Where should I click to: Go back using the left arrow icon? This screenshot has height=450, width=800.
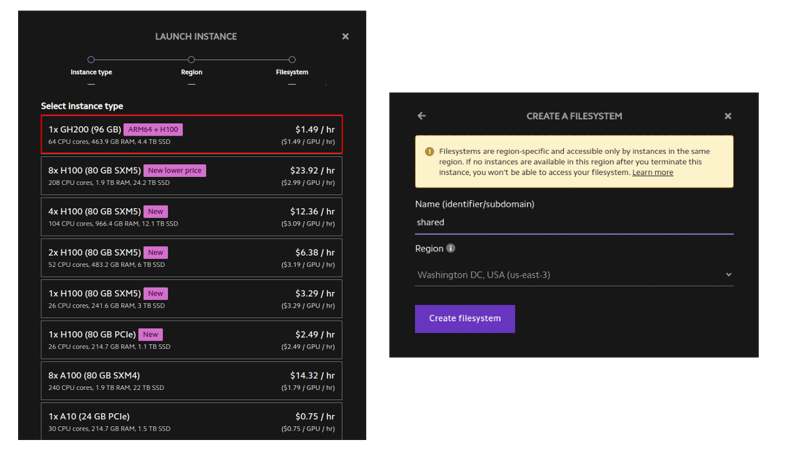click(x=422, y=116)
